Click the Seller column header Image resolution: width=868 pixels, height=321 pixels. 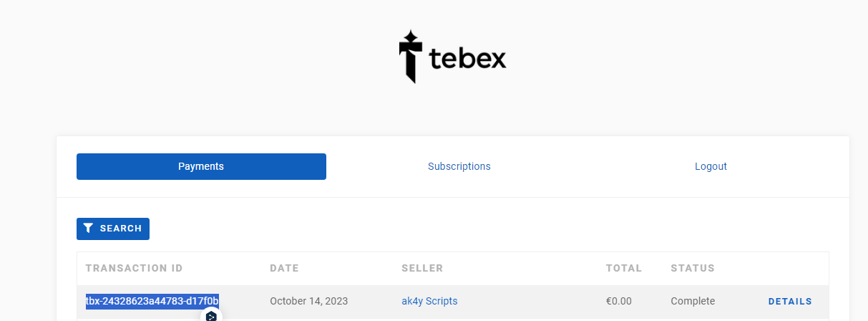[x=422, y=269]
